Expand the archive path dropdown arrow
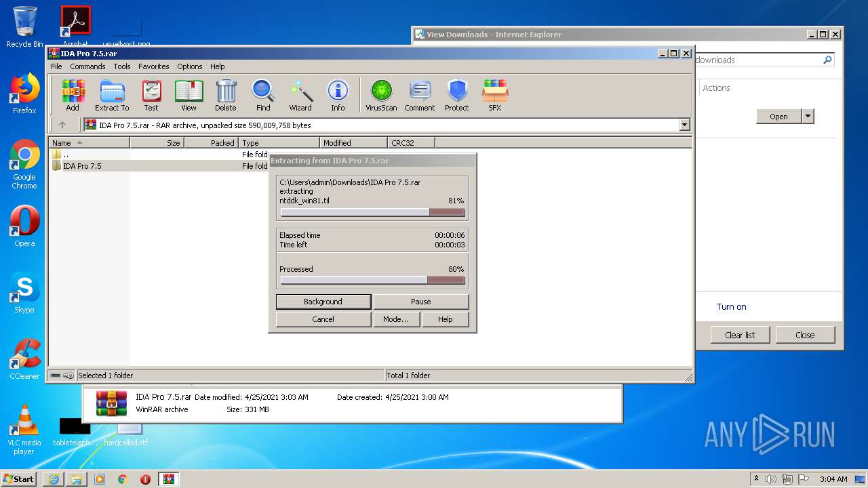868x488 pixels. point(684,125)
